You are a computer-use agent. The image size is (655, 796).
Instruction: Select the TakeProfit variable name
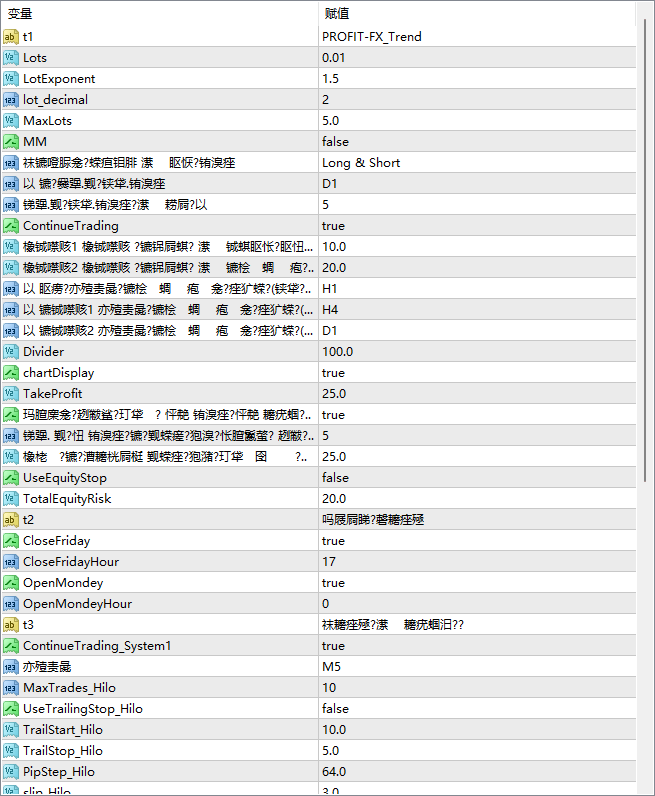pyautogui.click(x=52, y=393)
